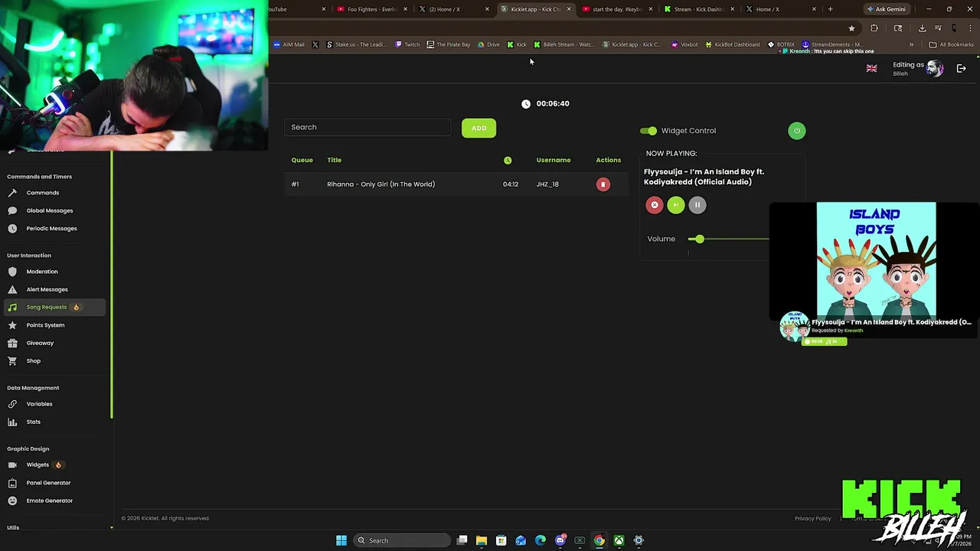Viewport: 980px width, 551px height.
Task: Open Chrome extensions puzzle icon
Action: tap(874, 28)
